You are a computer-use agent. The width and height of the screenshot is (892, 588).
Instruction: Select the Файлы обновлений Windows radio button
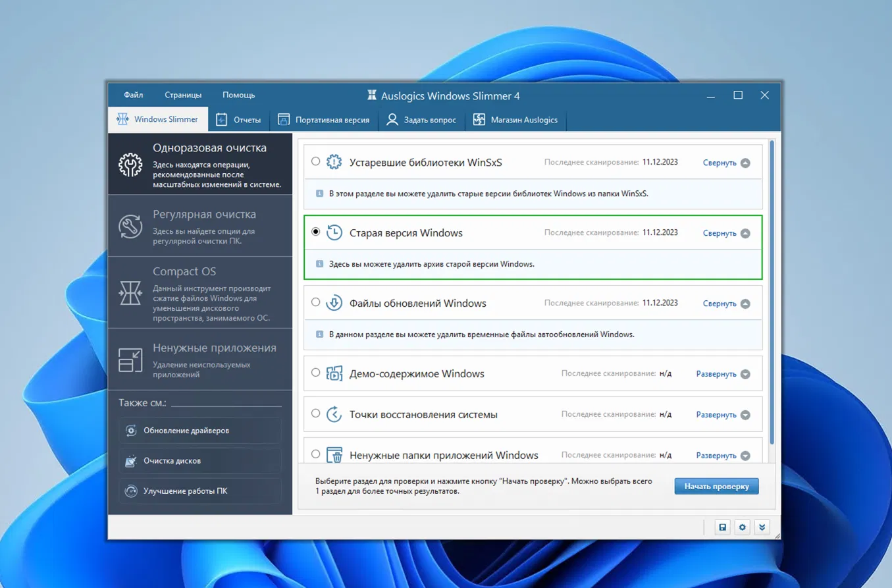pos(316,302)
